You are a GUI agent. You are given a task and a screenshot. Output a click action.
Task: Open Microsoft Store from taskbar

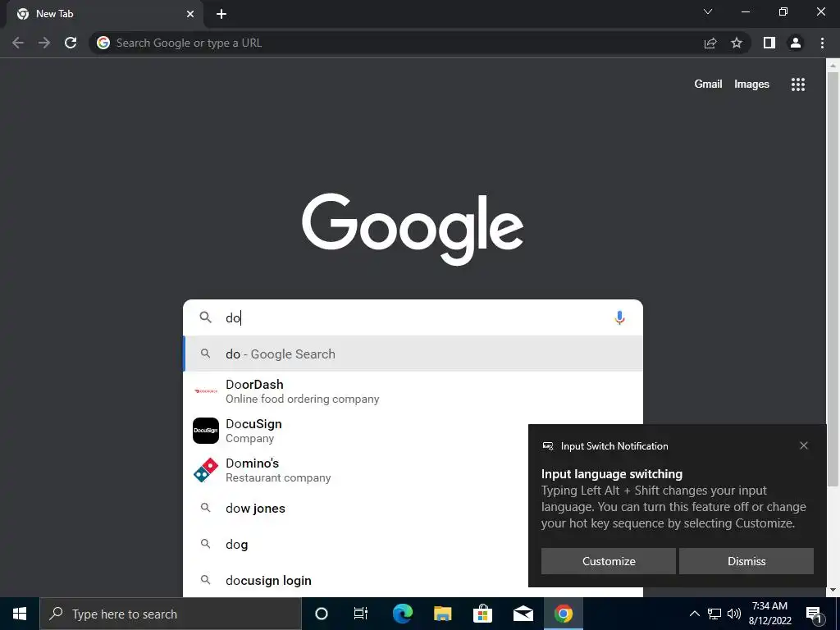coord(482,614)
